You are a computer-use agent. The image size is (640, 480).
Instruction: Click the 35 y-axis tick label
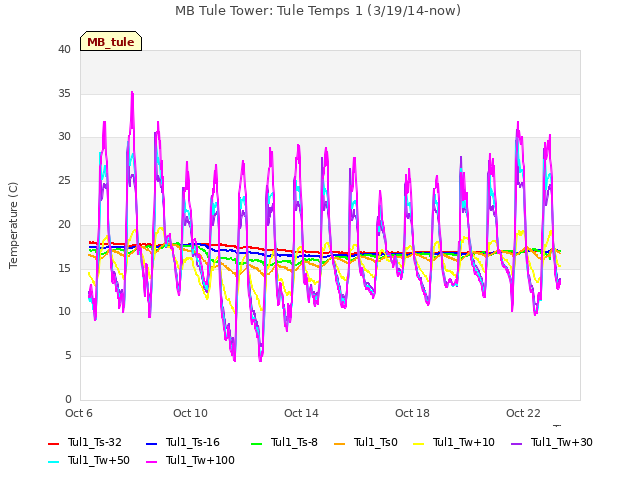[64, 93]
